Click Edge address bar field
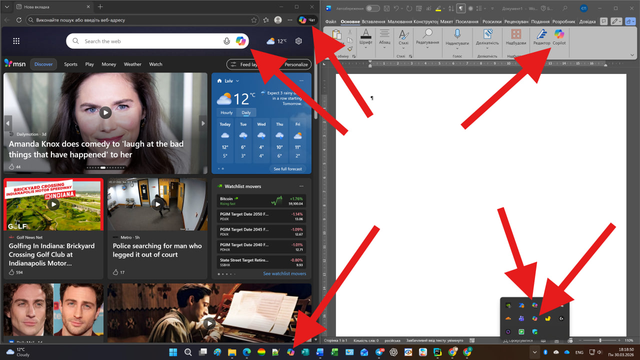This screenshot has width=640, height=360. (141, 20)
